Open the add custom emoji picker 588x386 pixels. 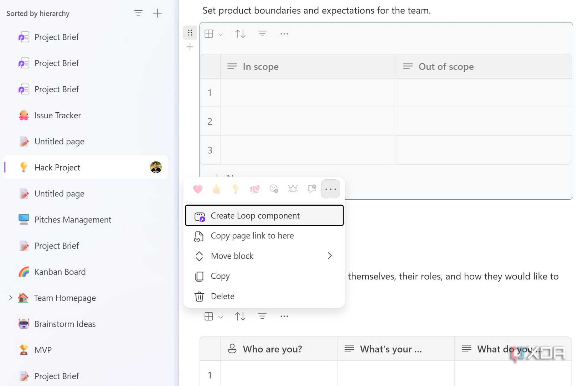tap(274, 189)
